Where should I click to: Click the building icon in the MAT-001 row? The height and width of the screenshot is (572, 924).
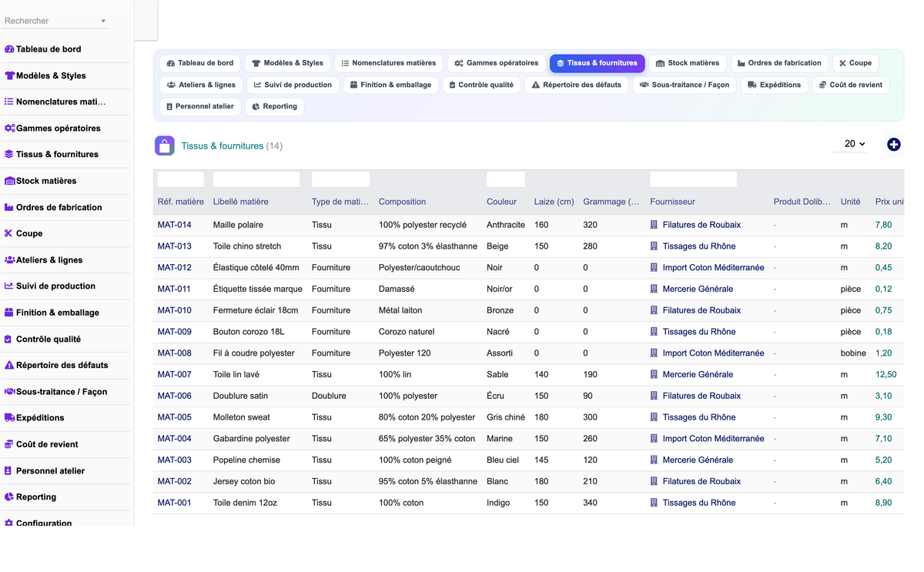[654, 503]
